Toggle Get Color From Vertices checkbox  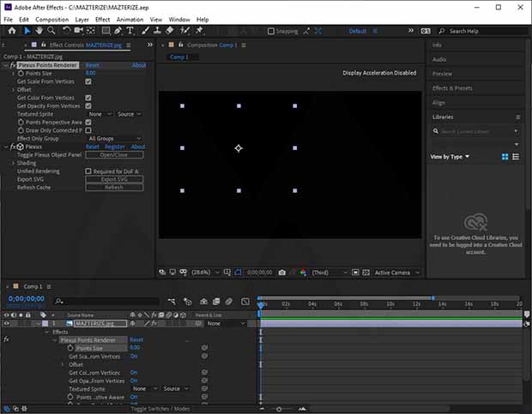point(88,98)
